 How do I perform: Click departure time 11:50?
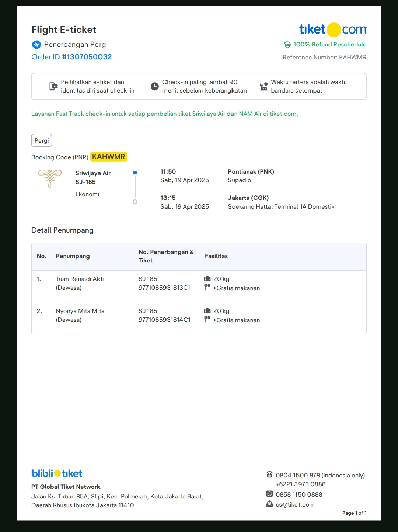coord(168,172)
